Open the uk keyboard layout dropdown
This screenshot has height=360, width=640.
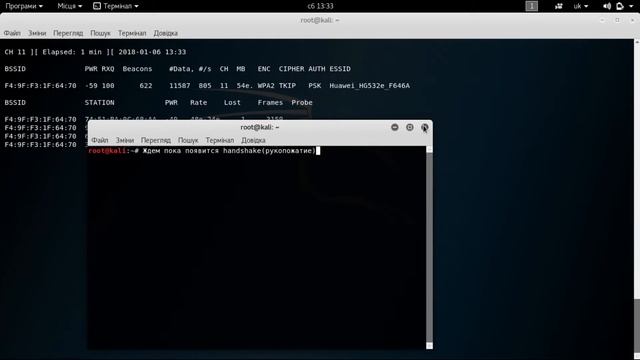[580, 6]
